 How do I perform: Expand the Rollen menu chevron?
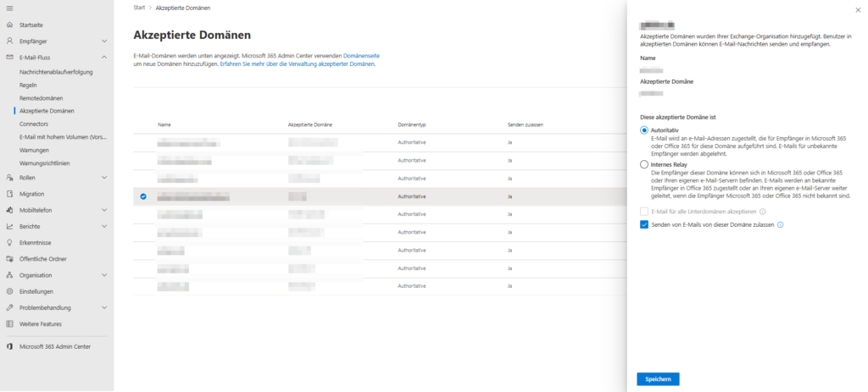(x=103, y=178)
